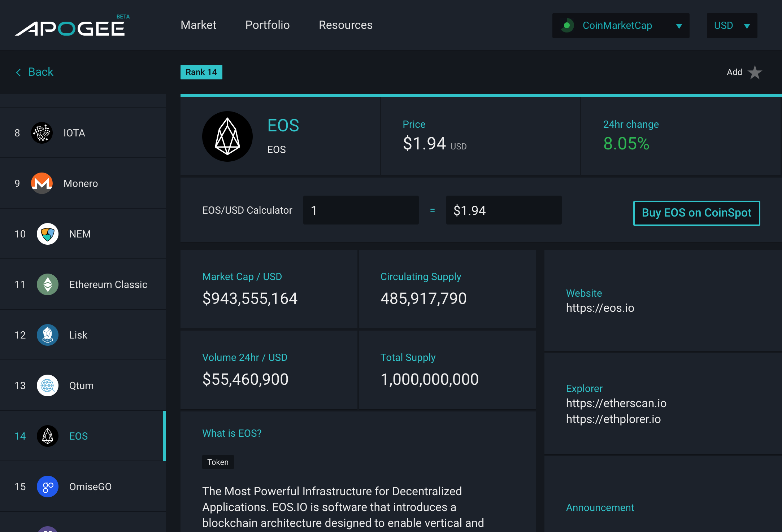Click the OmiseGO coin icon
The width and height of the screenshot is (782, 532).
(48, 487)
